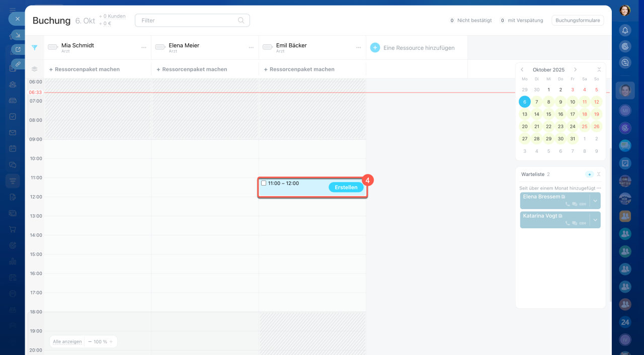
Task: Click CRM label on Elena Bressem card
Action: 583,204
